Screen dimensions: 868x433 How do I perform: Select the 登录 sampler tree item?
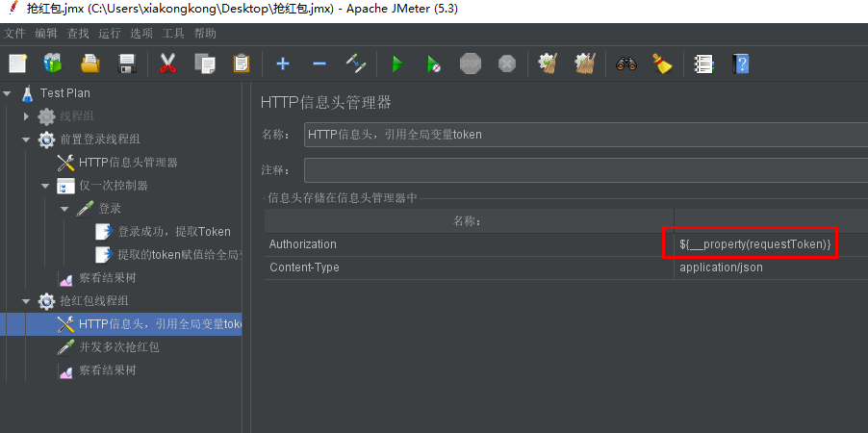110,209
